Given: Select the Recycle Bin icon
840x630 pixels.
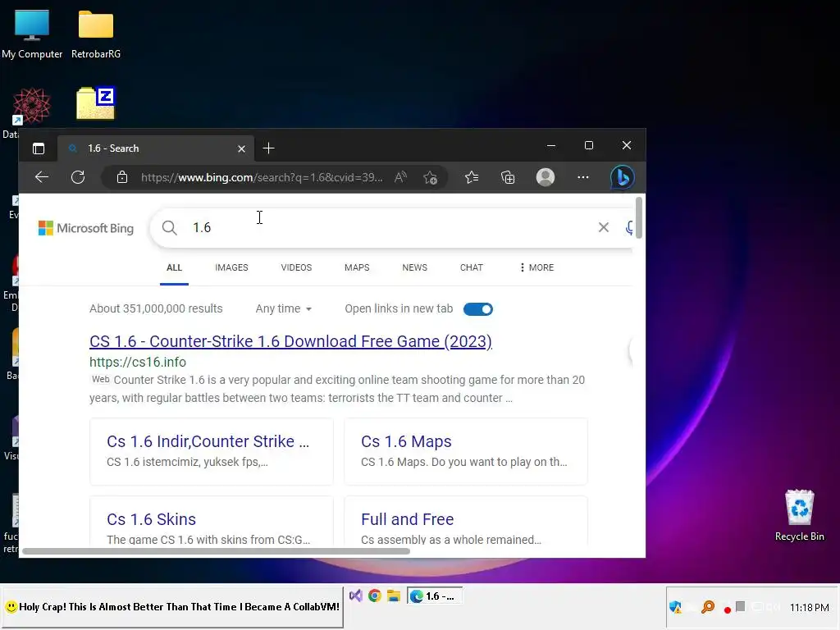Looking at the screenshot, I should click(x=799, y=515).
